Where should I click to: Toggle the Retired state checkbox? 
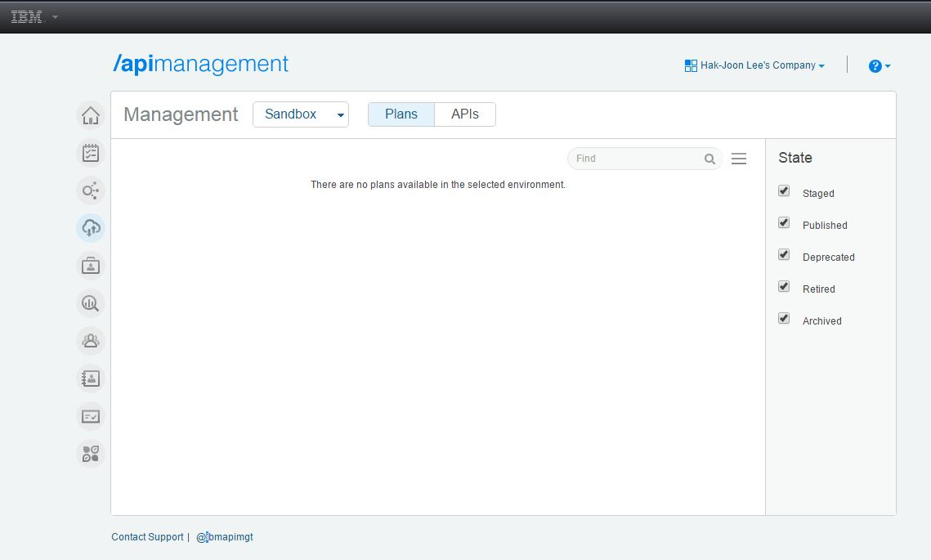pyautogui.click(x=784, y=287)
